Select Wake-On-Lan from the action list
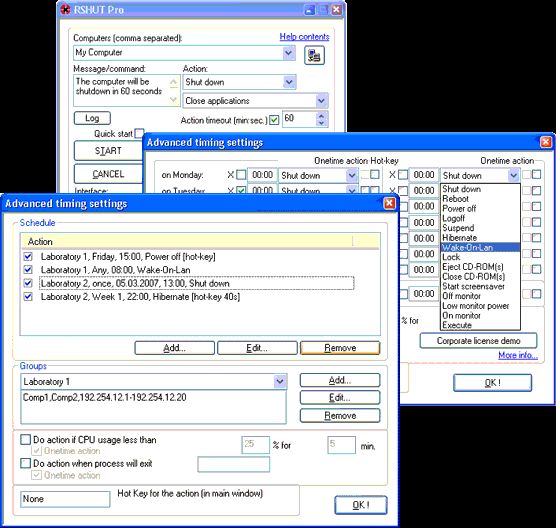The height and width of the screenshot is (528, 556). tap(480, 248)
